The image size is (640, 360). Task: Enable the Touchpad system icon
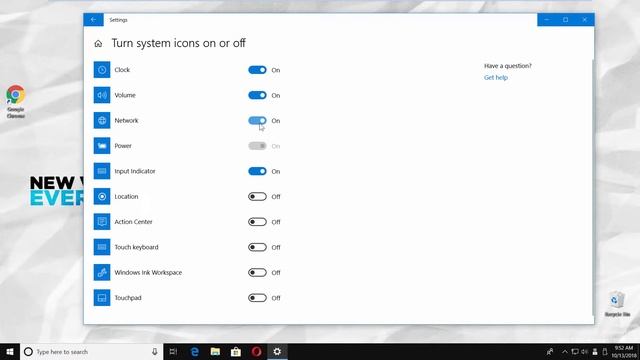(257, 298)
